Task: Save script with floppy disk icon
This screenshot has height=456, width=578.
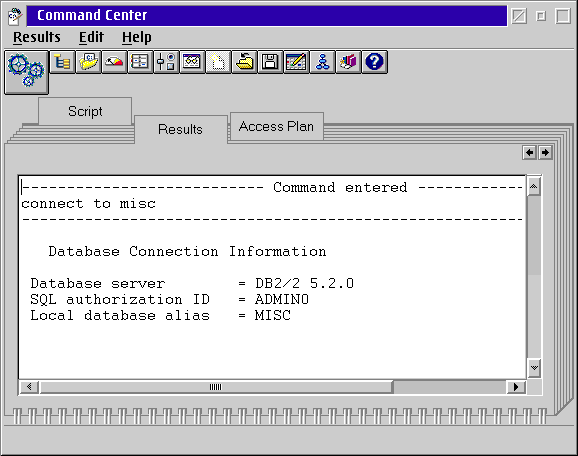Action: [270, 62]
